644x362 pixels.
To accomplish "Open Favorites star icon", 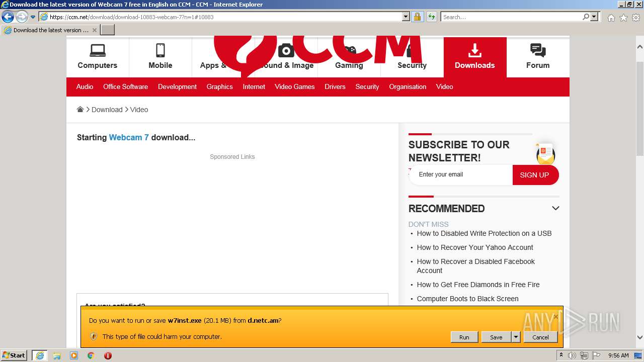I will 623,18.
